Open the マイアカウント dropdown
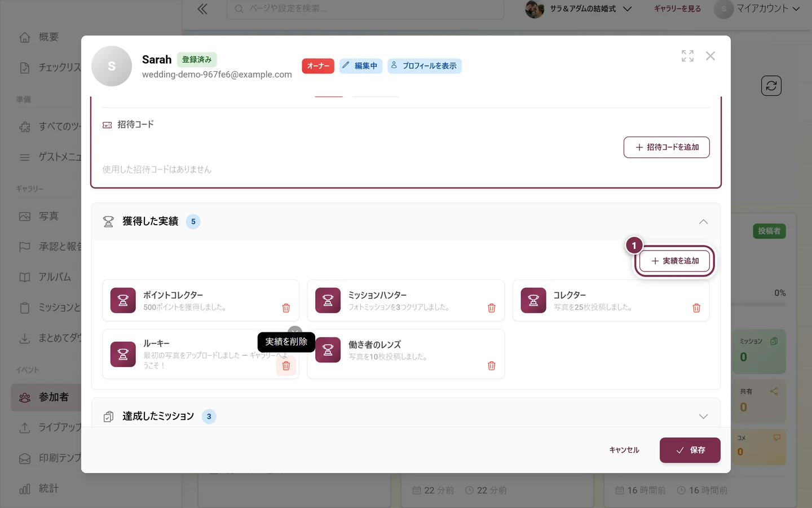Image resolution: width=812 pixels, height=508 pixels. pyautogui.click(x=757, y=9)
